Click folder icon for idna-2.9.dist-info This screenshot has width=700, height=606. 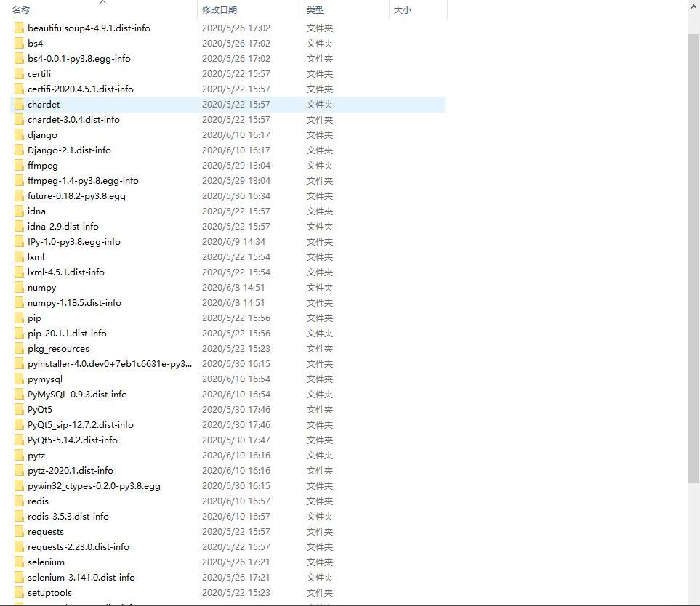tap(19, 226)
